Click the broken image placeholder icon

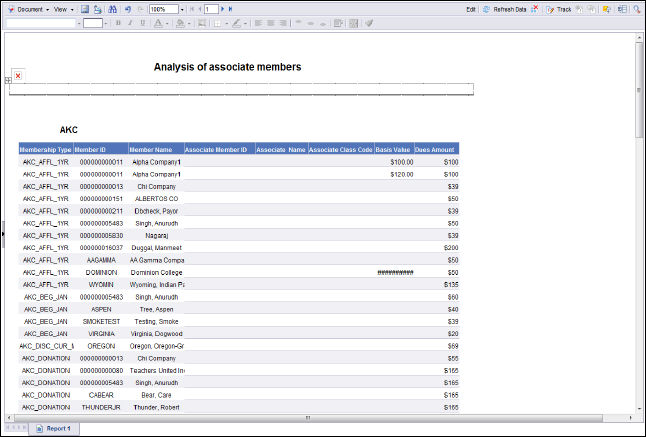click(18, 76)
